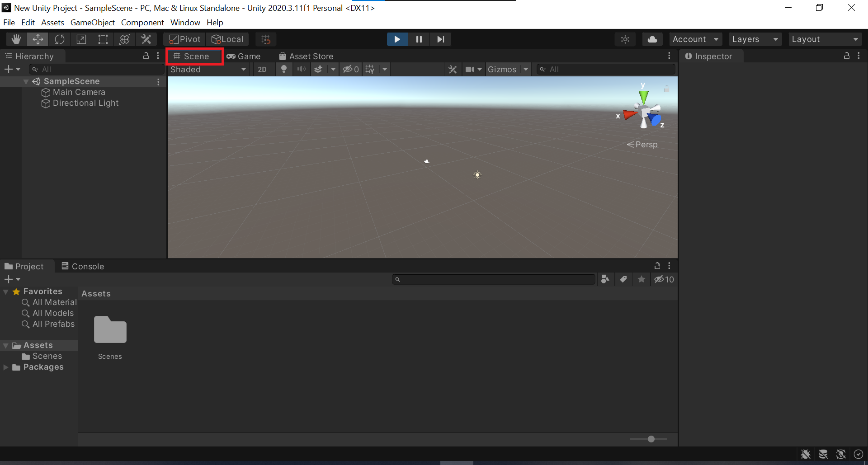Switch to the Scene tab
This screenshot has height=465, width=868.
click(x=195, y=56)
